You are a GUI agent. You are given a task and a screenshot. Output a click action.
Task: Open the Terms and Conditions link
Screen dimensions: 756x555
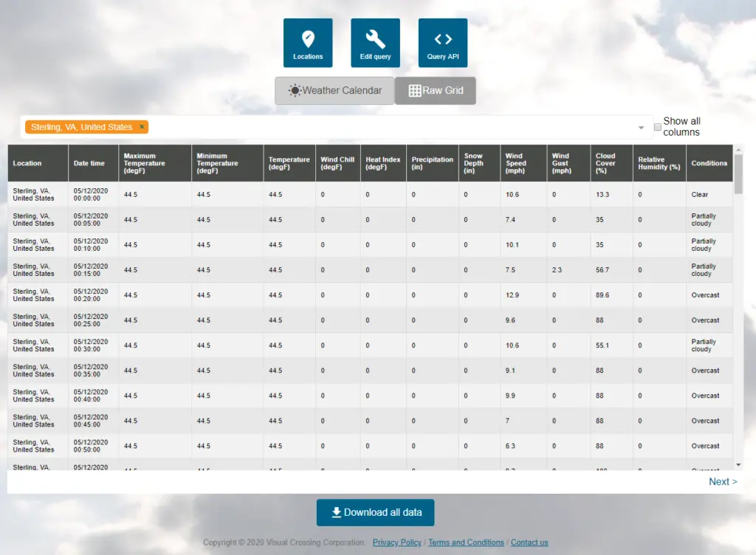click(466, 542)
